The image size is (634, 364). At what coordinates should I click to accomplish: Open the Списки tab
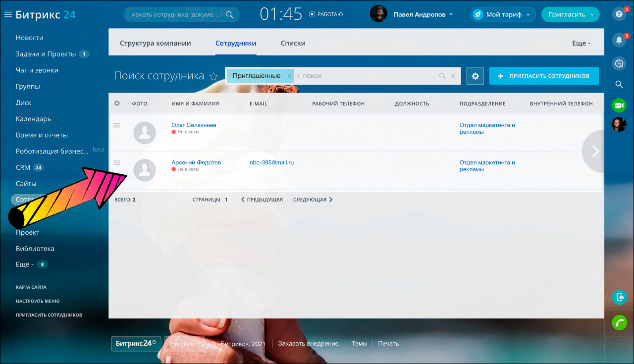coord(293,43)
